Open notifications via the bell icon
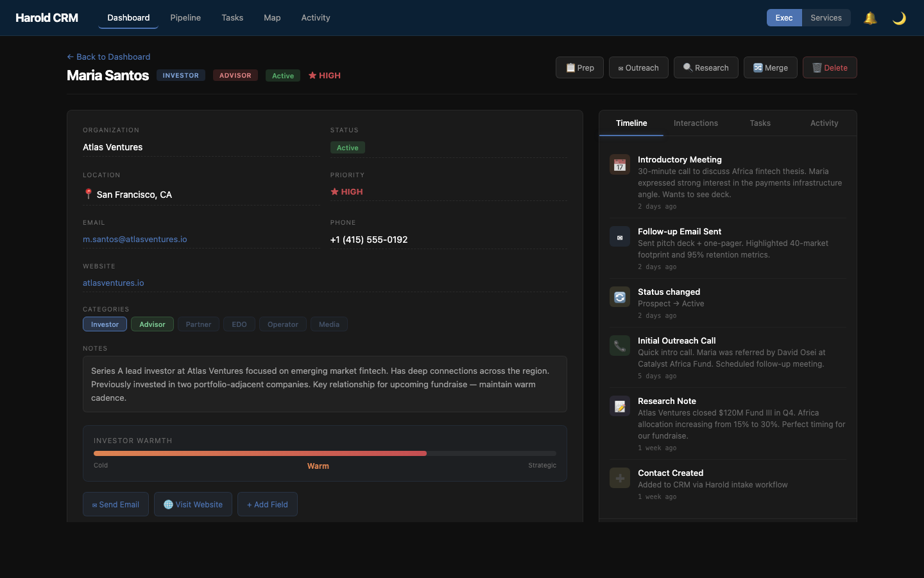Viewport: 924px width, 578px height. click(870, 18)
